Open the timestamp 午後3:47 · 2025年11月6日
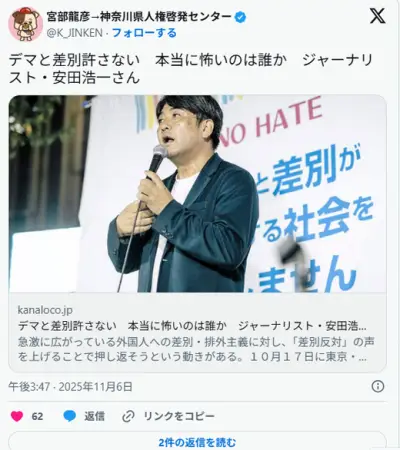The width and height of the screenshot is (400, 450). coord(70,387)
